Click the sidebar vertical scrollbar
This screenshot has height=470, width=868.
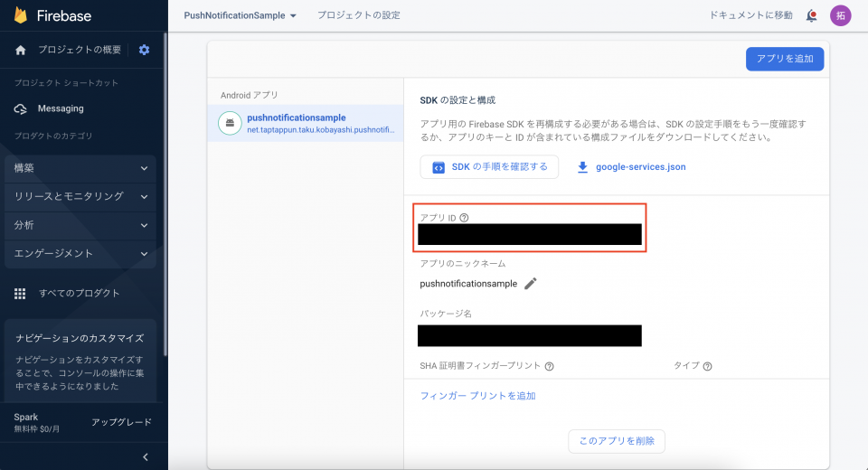tap(165, 193)
